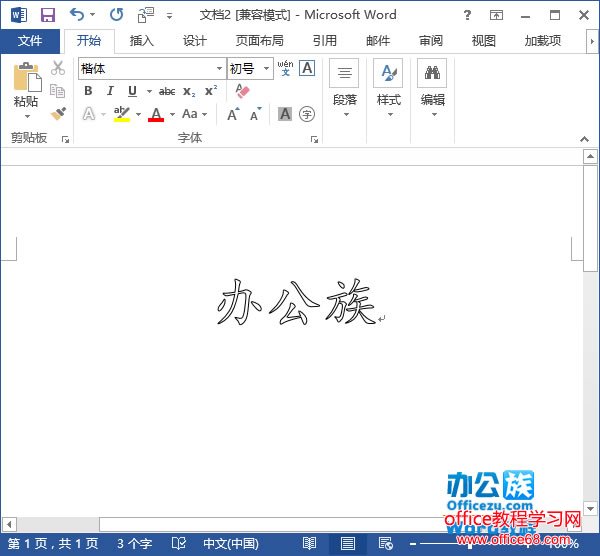Open the phonetic guide (wén) tool

tap(285, 68)
